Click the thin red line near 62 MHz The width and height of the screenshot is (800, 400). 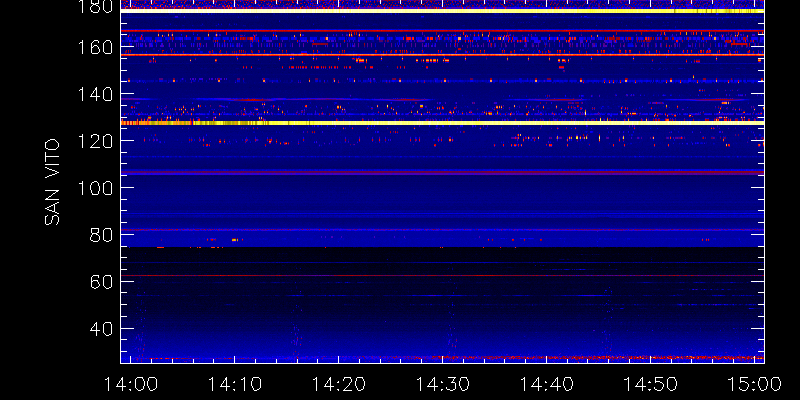(x=442, y=276)
